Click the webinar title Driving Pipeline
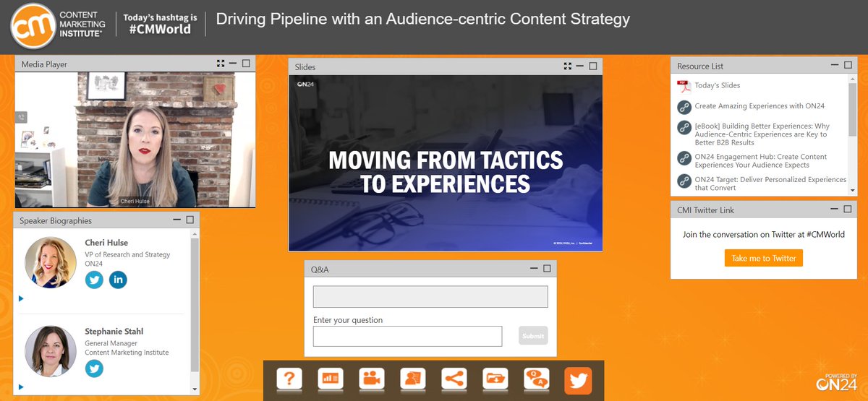 pos(423,19)
